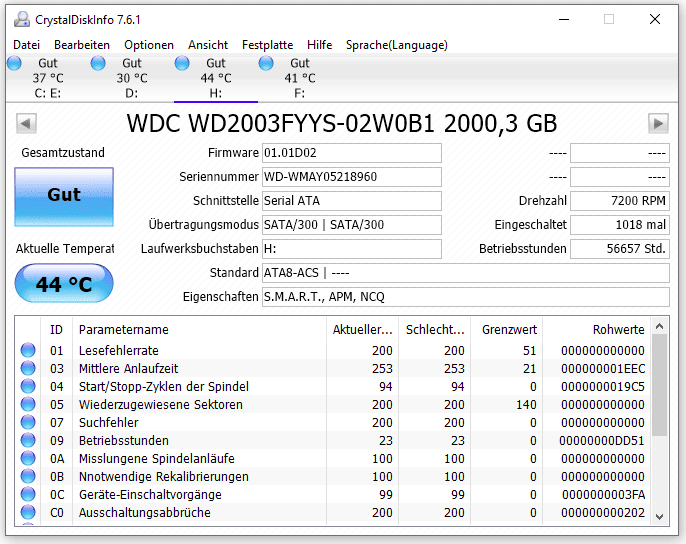Click raw value 00000000DD51
This screenshot has height=544, width=686.
[602, 440]
